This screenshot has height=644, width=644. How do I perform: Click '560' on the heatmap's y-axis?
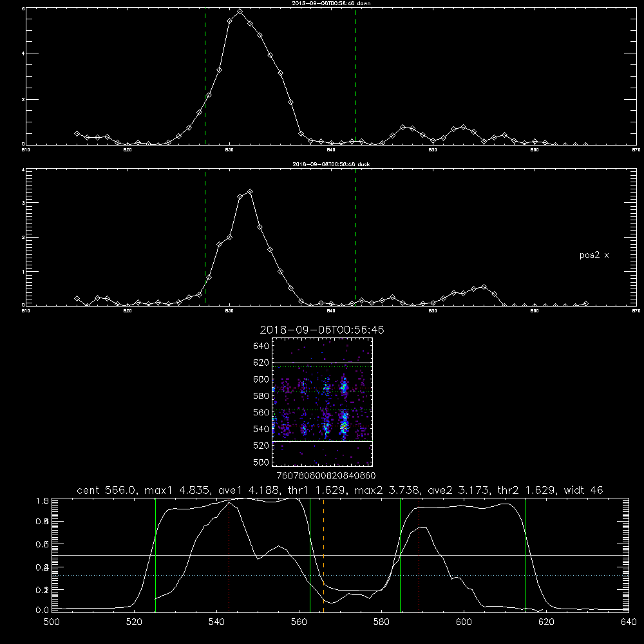(x=261, y=412)
